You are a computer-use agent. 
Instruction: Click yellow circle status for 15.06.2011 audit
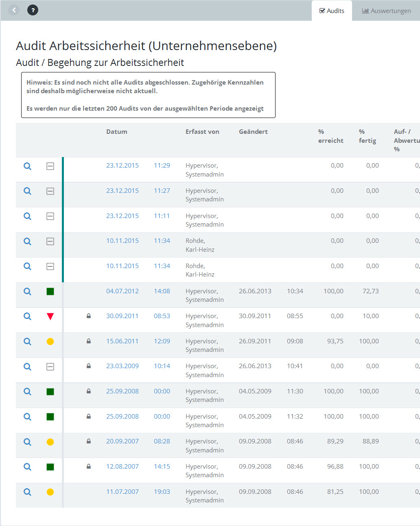pyautogui.click(x=50, y=342)
